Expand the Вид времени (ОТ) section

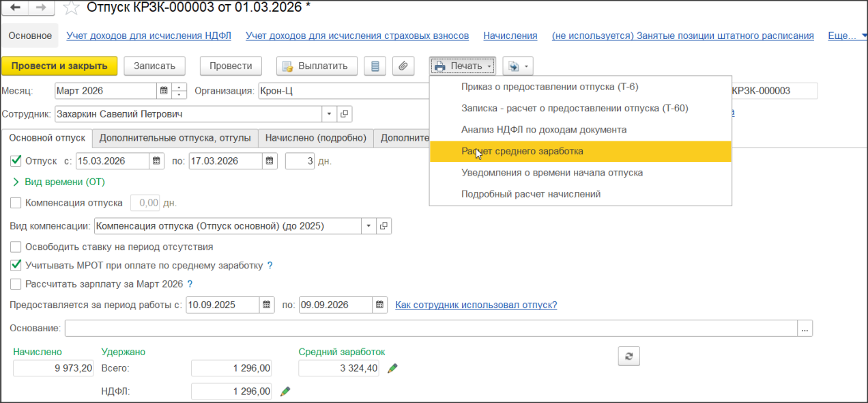click(x=59, y=182)
